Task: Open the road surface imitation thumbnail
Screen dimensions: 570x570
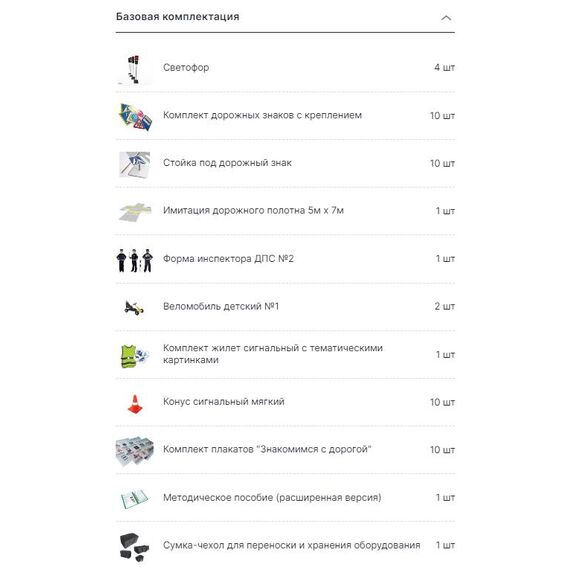Action: (x=135, y=212)
